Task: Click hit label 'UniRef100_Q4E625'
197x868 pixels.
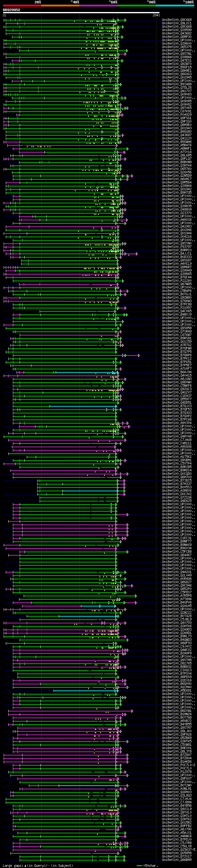Action: (x=177, y=501)
